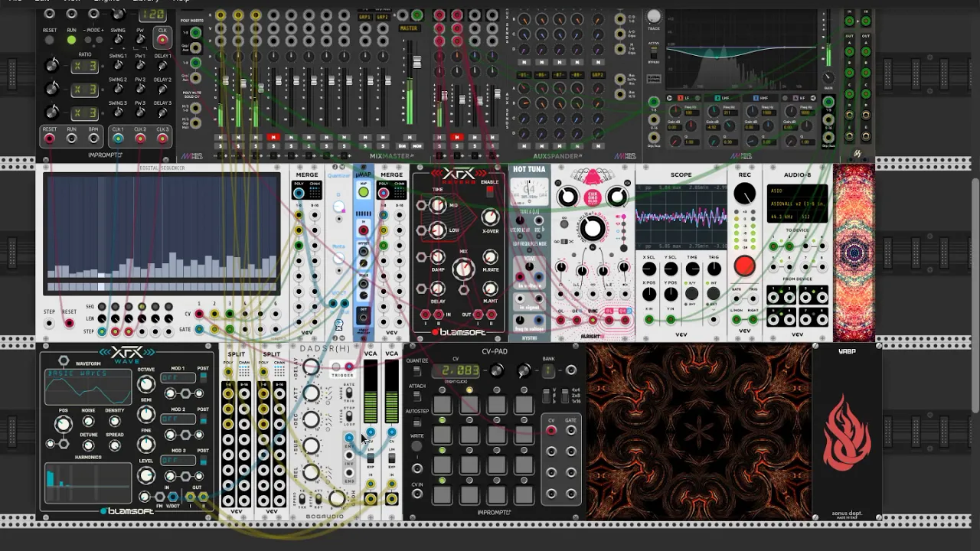Click the REL knob on DADSR(H) envelope
This screenshot has width=980, height=551.
pos(311,472)
